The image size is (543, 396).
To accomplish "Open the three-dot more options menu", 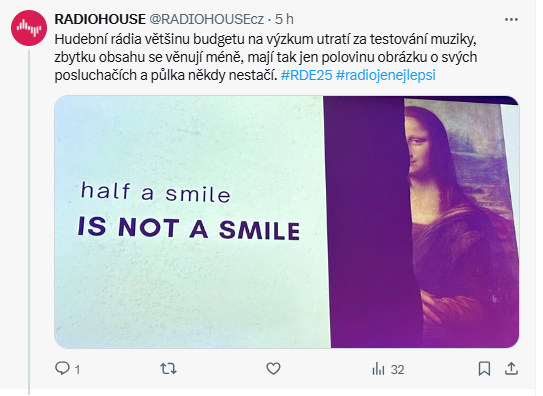I will [511, 19].
